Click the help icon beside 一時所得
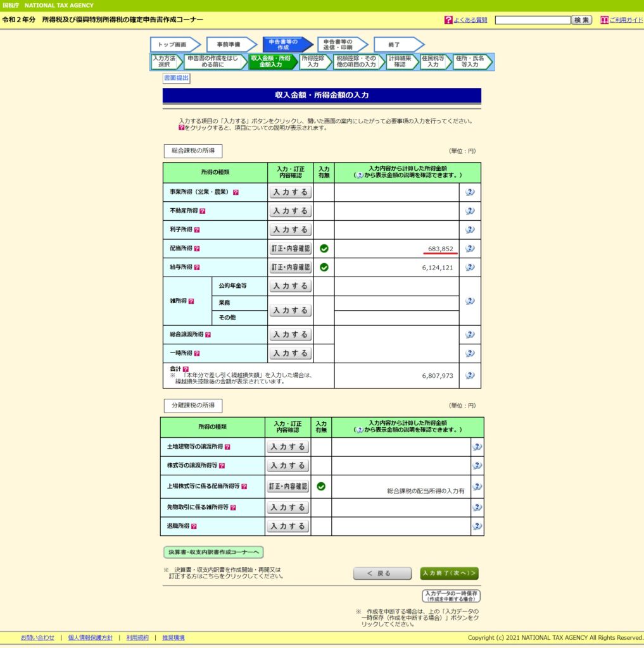The width and height of the screenshot is (644, 648). [197, 354]
